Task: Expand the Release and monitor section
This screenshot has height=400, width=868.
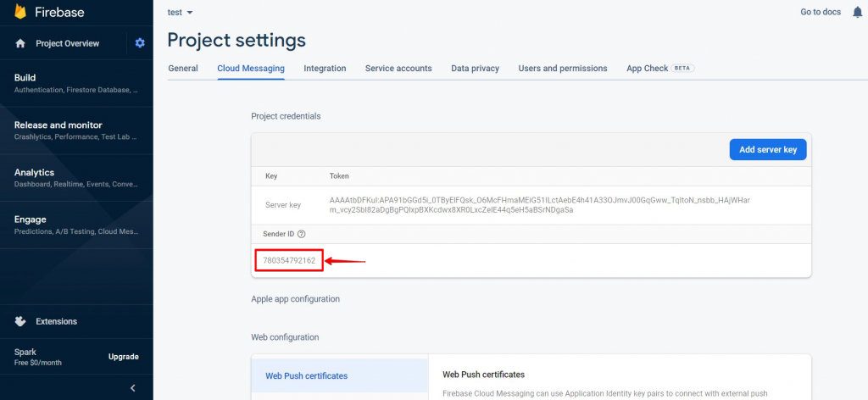Action: click(x=76, y=130)
